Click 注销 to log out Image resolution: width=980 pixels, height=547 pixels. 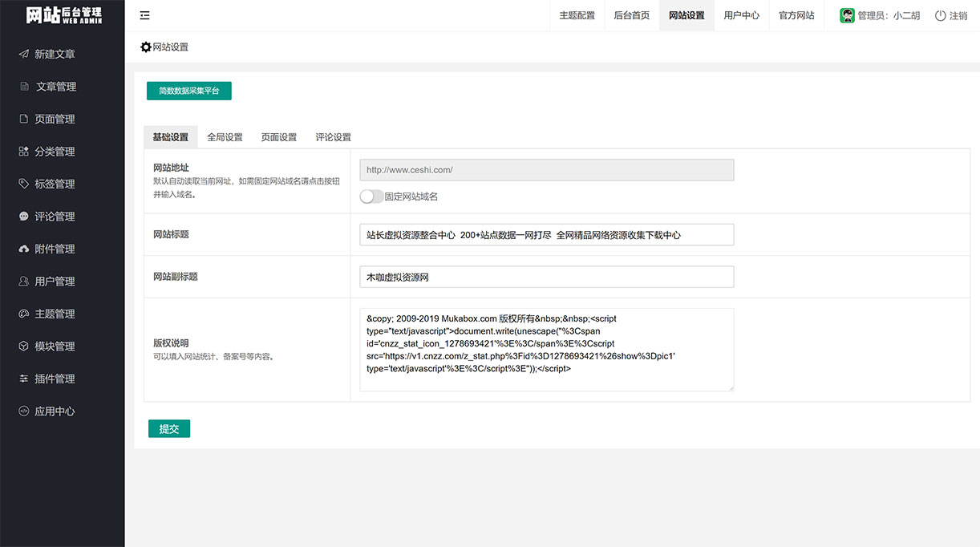coord(957,15)
